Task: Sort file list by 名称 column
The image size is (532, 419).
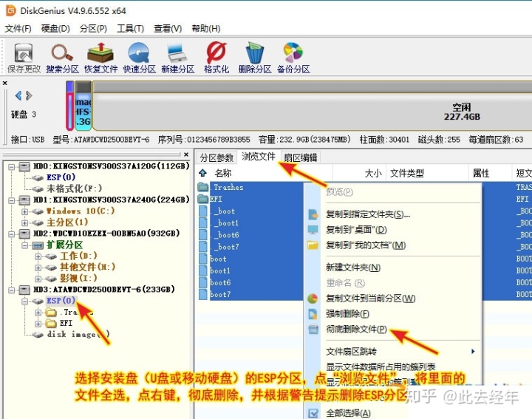Action: click(x=223, y=174)
